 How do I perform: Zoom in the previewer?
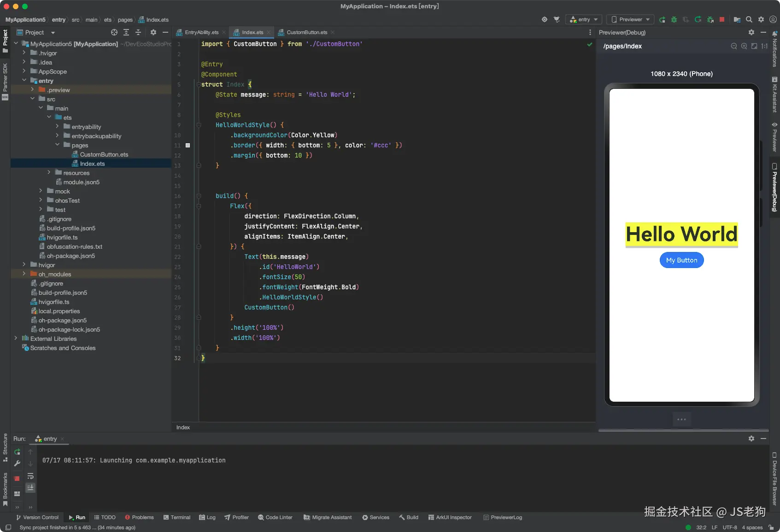744,46
